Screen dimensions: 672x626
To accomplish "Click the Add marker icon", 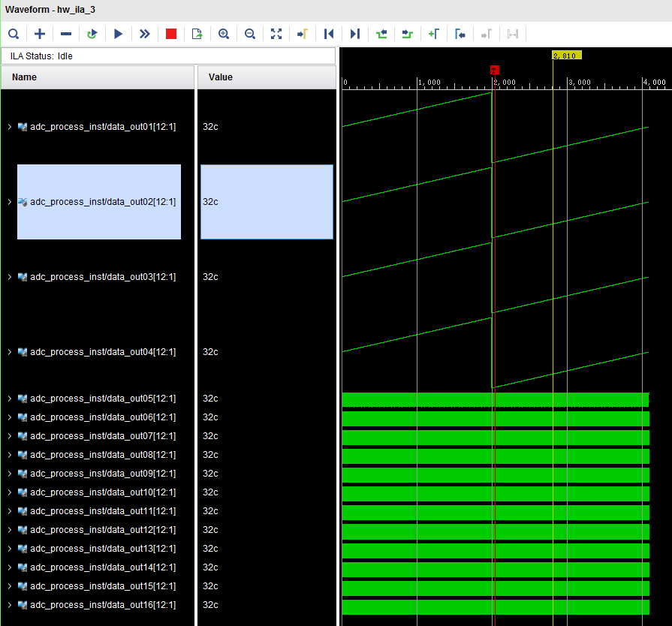I will [434, 34].
